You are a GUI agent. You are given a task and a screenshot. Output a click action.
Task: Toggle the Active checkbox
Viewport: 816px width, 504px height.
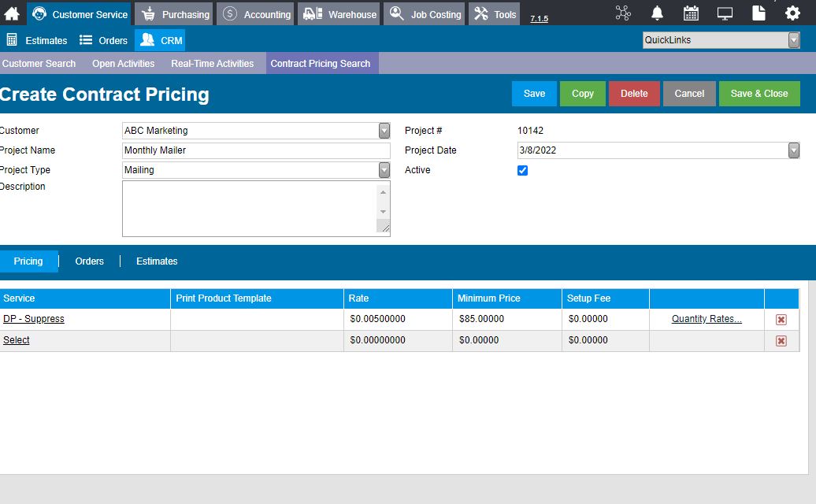pos(522,171)
